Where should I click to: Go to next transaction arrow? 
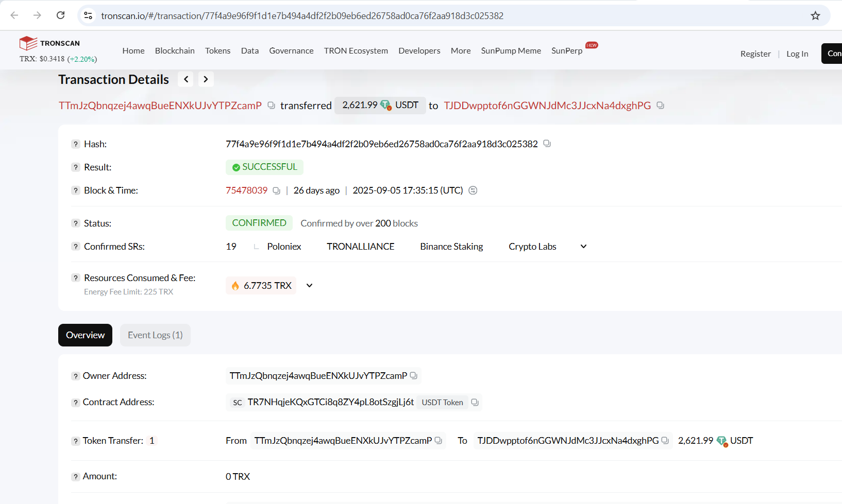click(206, 79)
